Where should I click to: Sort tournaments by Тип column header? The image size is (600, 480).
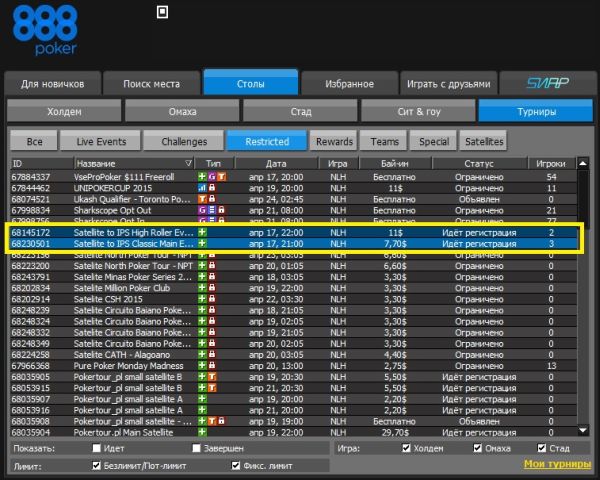214,163
